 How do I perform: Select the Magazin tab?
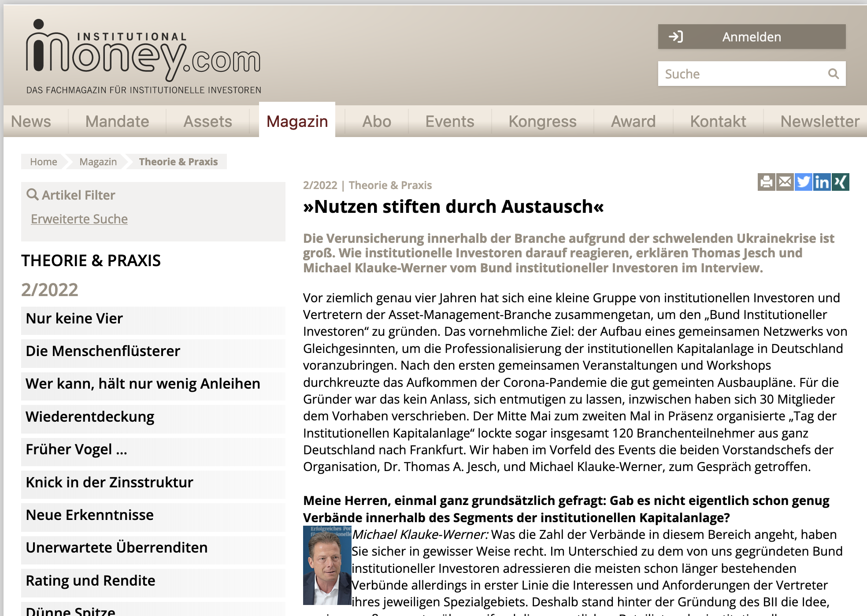pyautogui.click(x=297, y=121)
